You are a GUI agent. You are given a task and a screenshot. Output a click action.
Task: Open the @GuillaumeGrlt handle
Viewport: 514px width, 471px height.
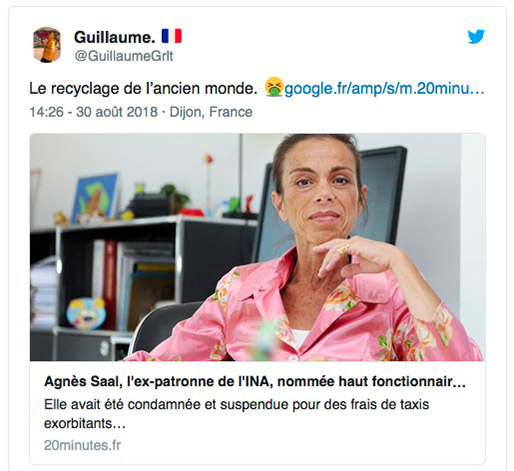point(124,56)
